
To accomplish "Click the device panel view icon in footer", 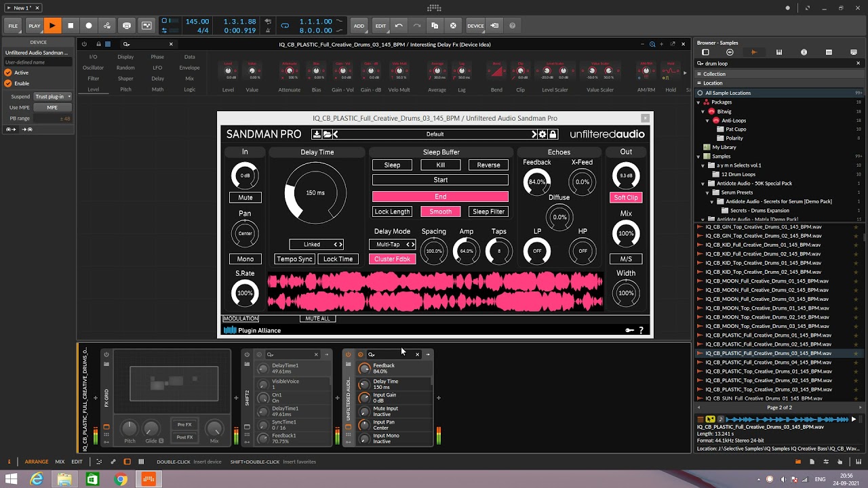I will tap(127, 462).
